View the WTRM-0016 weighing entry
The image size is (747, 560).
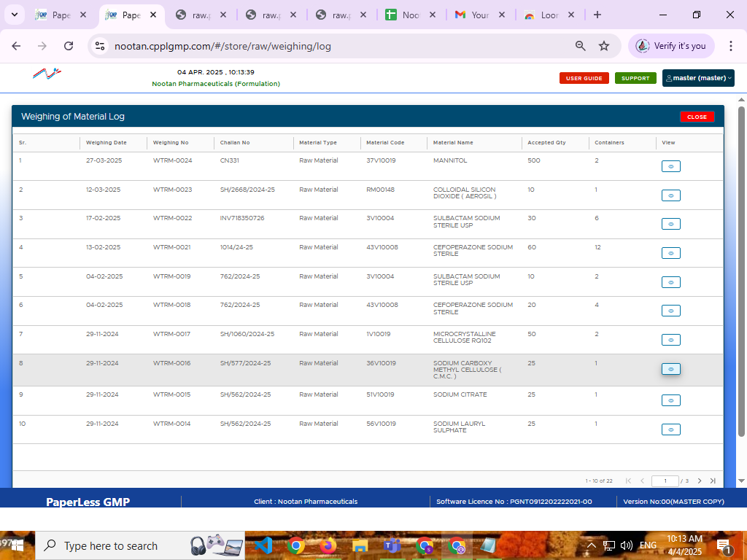[x=670, y=369]
